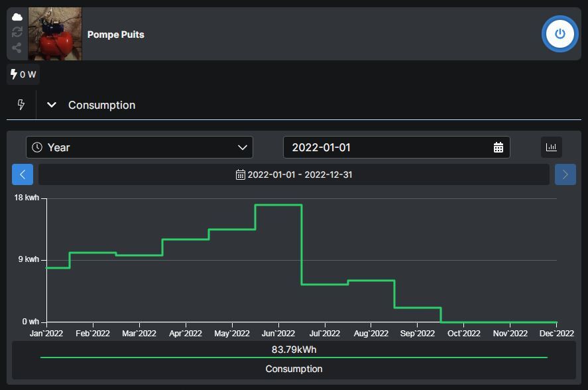Click the 2022-01-01 date field
Screen dimensions: 588x390
[388, 147]
